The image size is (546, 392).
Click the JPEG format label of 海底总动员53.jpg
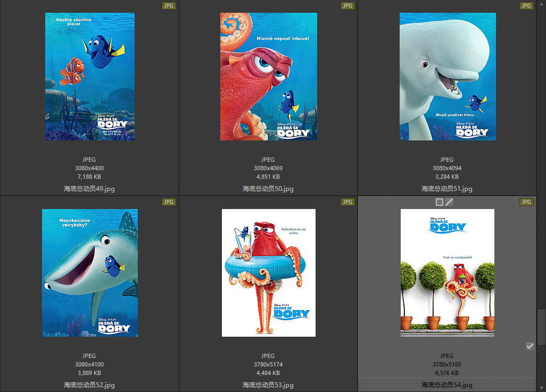(268, 356)
